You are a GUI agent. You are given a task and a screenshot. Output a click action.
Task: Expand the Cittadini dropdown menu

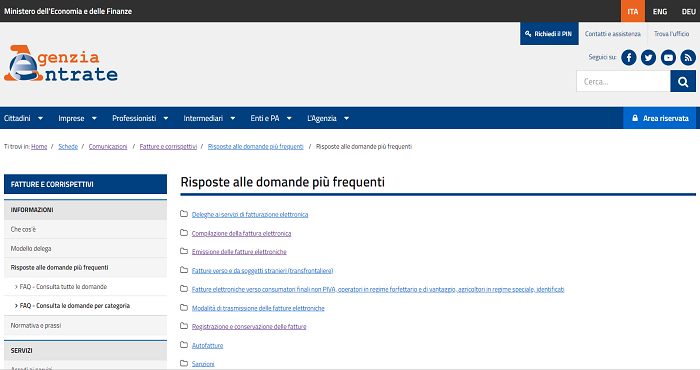[24, 118]
